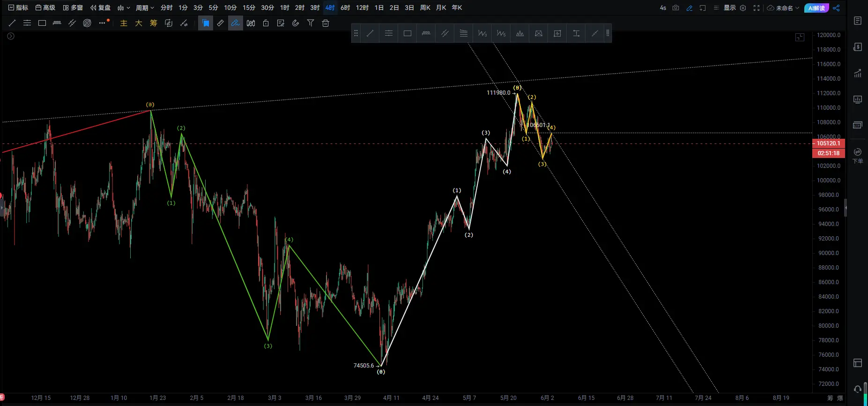Toggle the 主 indicator button

pyautogui.click(x=124, y=23)
